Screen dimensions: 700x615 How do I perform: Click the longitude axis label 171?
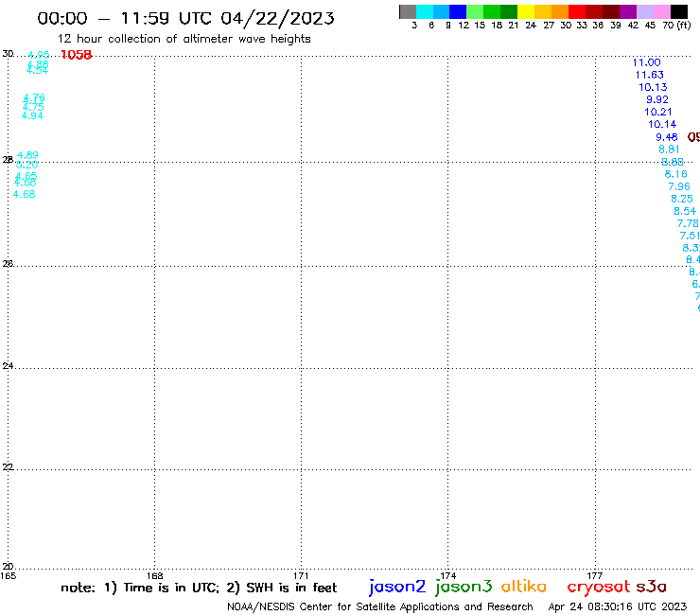(301, 576)
